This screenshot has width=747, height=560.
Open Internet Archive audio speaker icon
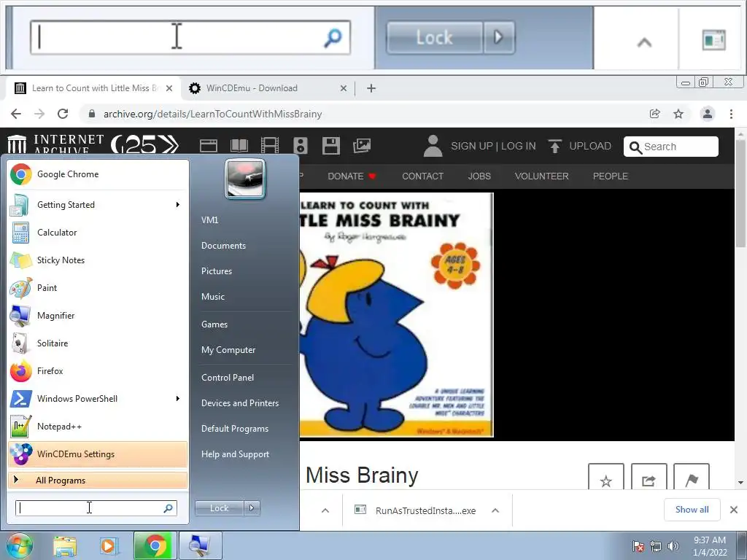tap(300, 146)
